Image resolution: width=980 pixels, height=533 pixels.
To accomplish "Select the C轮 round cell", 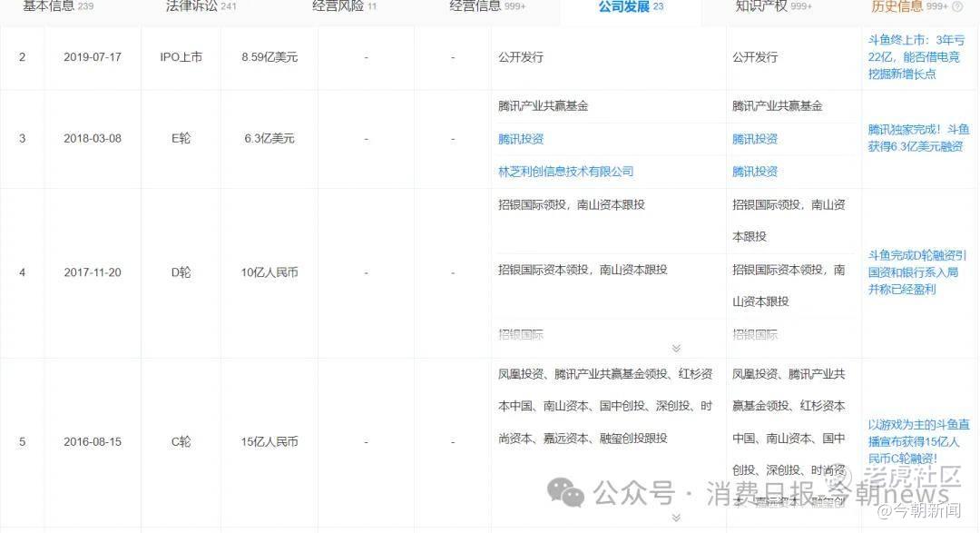I will (x=181, y=441).
